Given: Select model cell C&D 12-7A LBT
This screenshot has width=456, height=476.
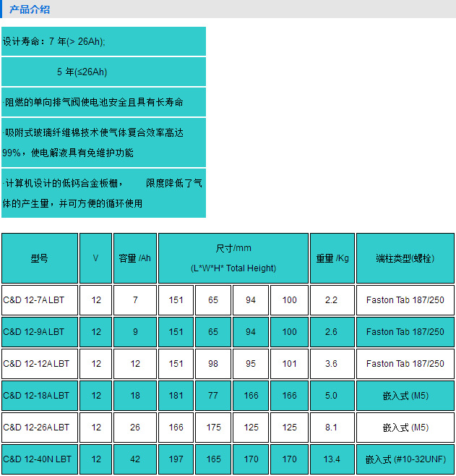Looking at the screenshot, I should [40, 300].
